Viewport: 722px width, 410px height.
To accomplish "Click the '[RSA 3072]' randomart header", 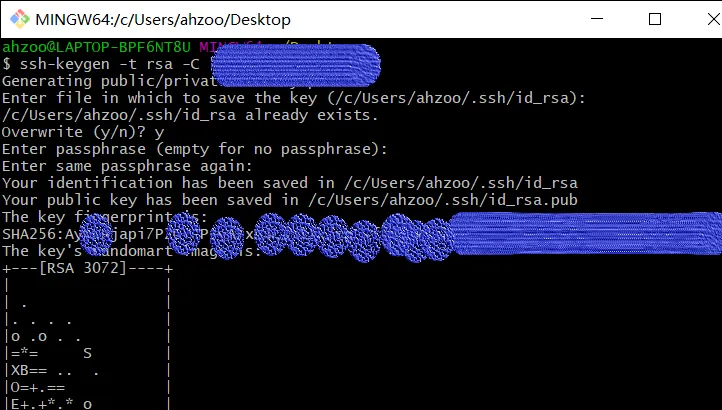I will click(87, 268).
